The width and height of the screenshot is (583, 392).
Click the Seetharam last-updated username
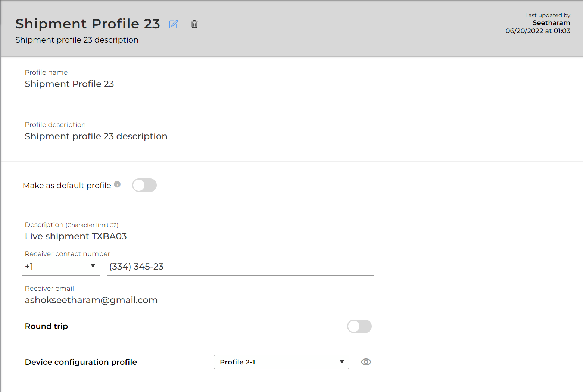551,23
